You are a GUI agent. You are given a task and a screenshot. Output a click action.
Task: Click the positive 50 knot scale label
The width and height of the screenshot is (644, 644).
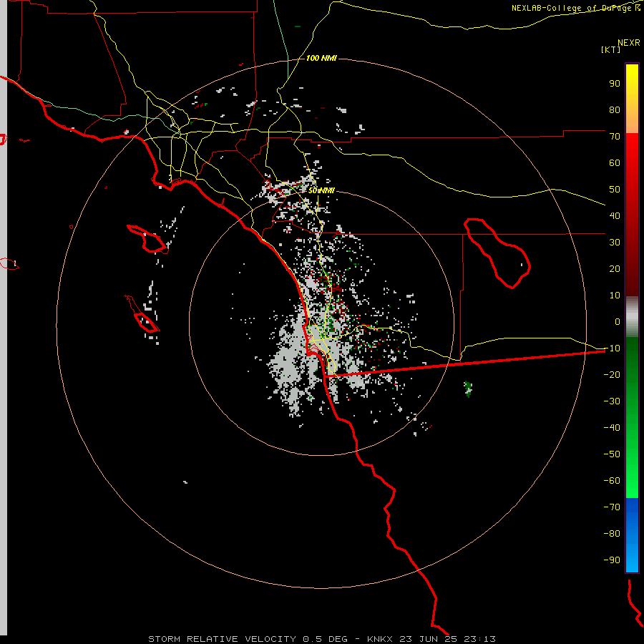[x=615, y=190]
